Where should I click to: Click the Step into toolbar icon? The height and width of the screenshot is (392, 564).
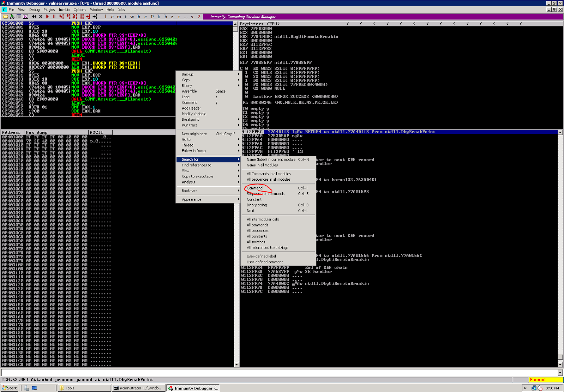(61, 17)
